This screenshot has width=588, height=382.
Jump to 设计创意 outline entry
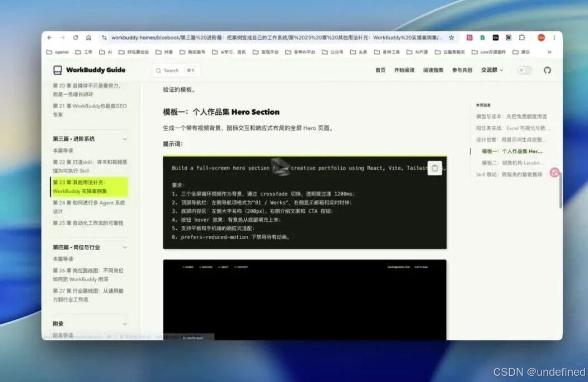[x=510, y=139]
